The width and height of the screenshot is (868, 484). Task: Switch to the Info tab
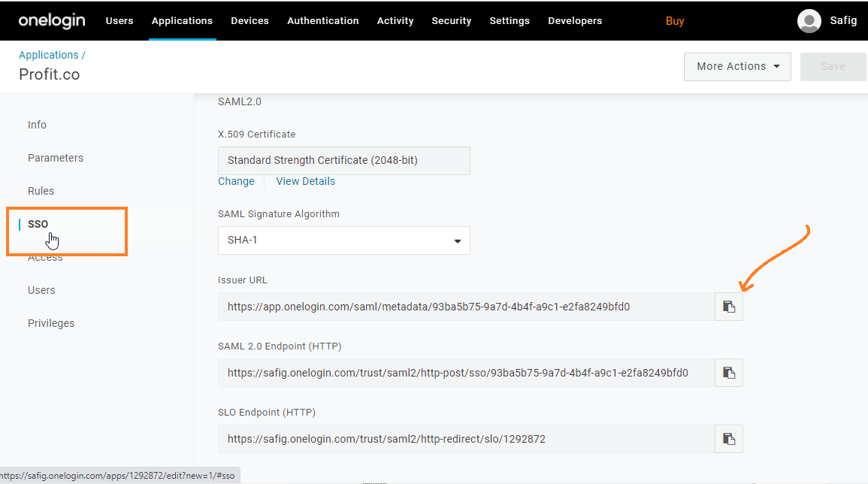[x=37, y=126]
